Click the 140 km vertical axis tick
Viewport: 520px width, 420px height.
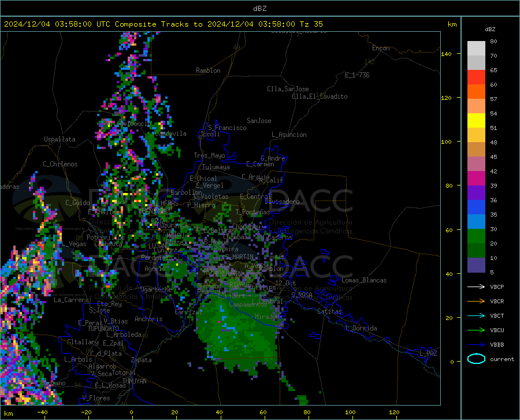click(x=446, y=54)
